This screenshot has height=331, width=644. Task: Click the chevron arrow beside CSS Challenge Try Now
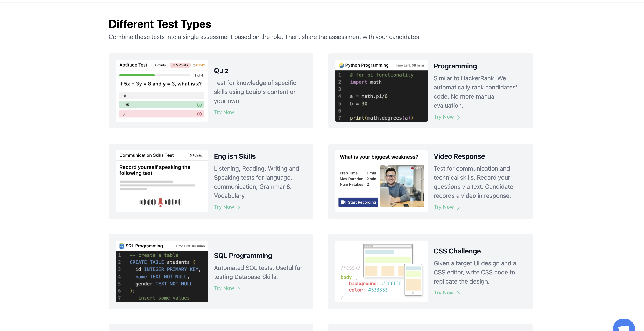coord(458,293)
